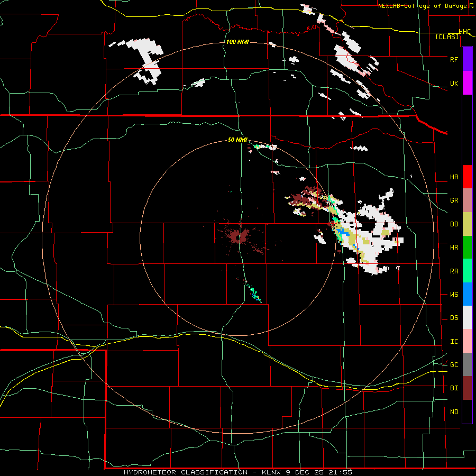Click the WS legend label
476x476 pixels.
(x=454, y=294)
